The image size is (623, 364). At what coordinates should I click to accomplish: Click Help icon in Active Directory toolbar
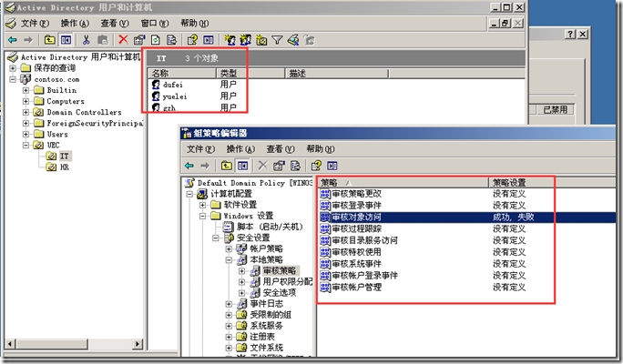point(192,40)
